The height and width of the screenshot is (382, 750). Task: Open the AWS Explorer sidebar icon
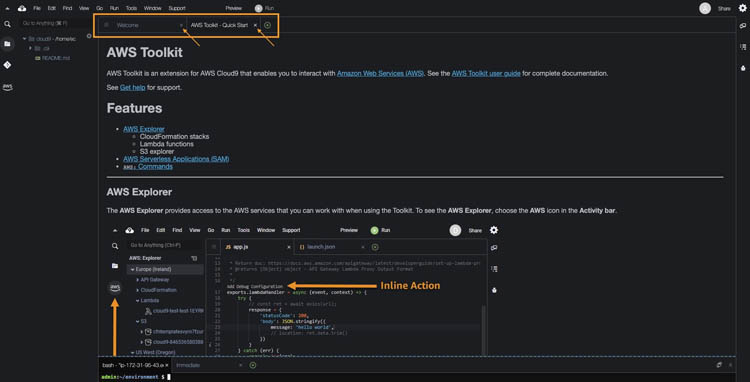(7, 87)
